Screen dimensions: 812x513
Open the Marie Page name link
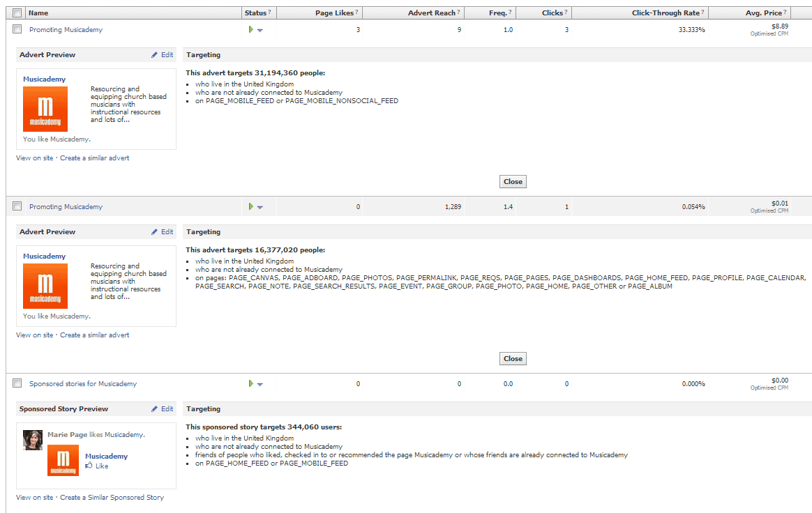(x=67, y=434)
